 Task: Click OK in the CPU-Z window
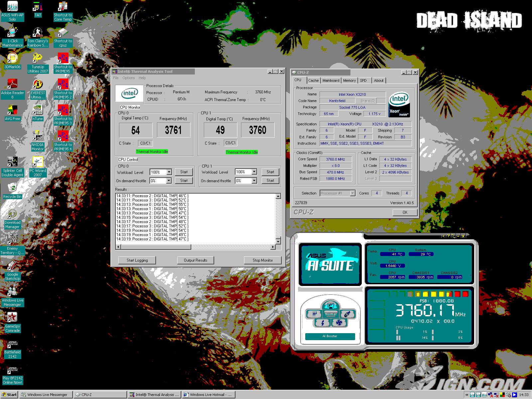(405, 212)
